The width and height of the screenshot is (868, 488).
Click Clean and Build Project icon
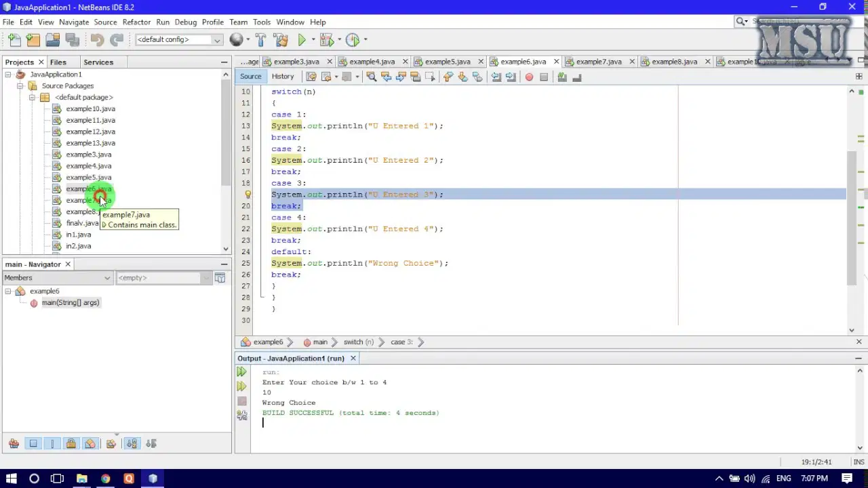281,40
